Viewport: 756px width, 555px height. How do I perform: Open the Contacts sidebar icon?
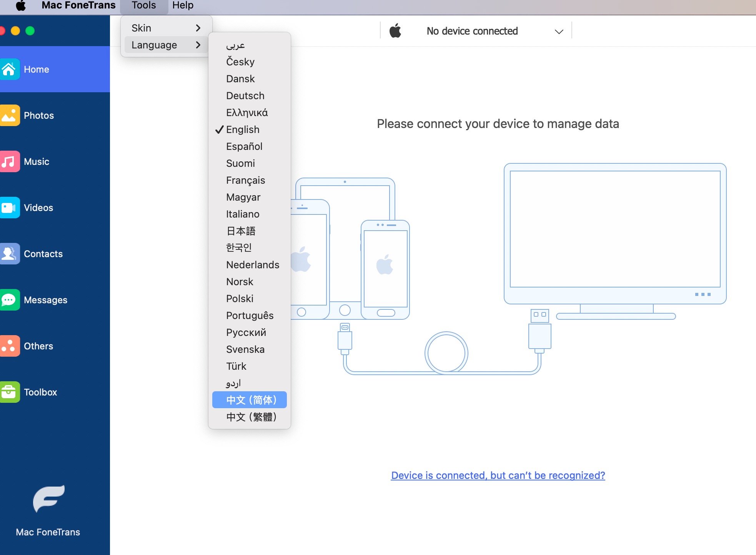(9, 254)
